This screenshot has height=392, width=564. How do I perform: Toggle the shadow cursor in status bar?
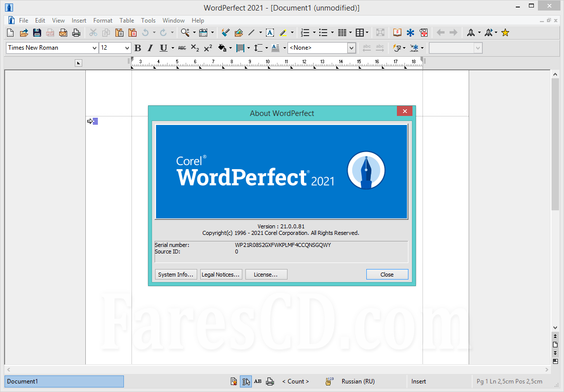click(246, 381)
